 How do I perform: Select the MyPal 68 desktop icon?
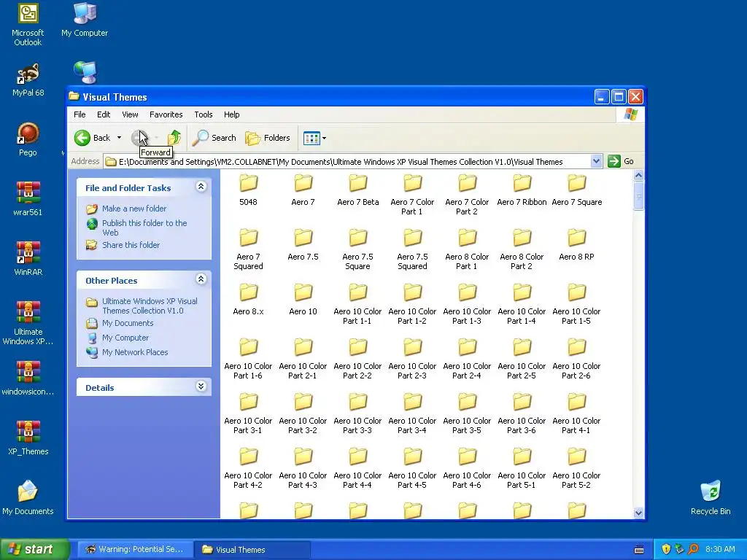tap(28, 80)
